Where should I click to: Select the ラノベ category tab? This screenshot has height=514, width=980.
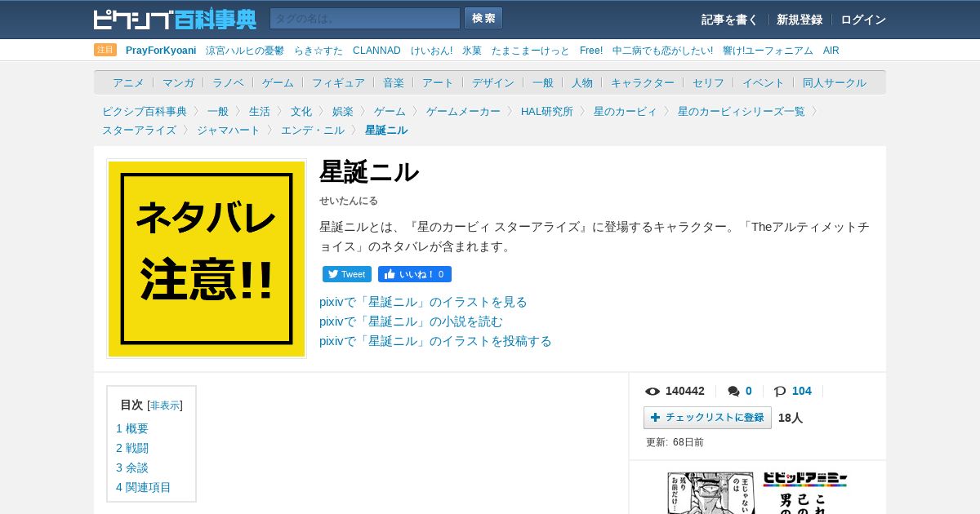tap(228, 82)
